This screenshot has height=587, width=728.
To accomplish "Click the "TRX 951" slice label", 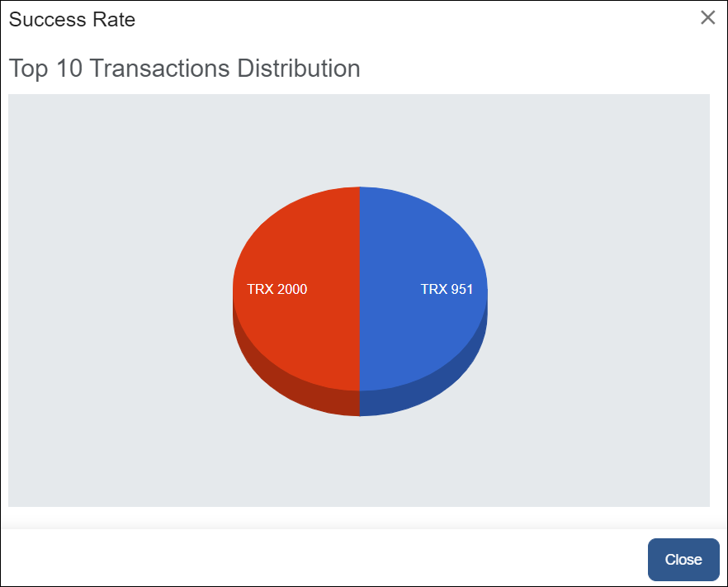I will point(447,290).
